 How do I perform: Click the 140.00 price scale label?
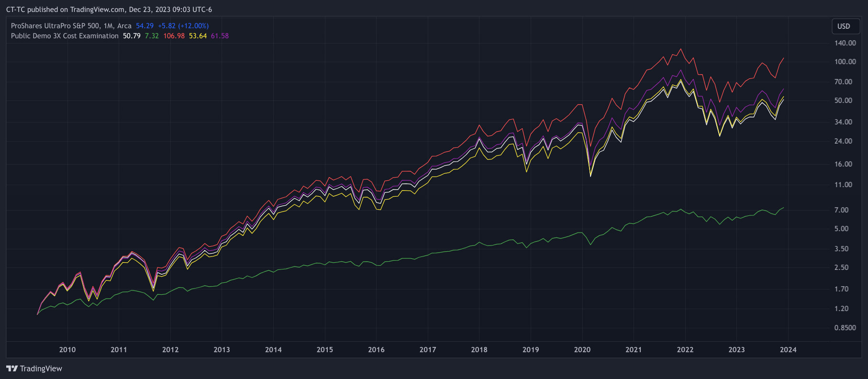click(x=845, y=43)
